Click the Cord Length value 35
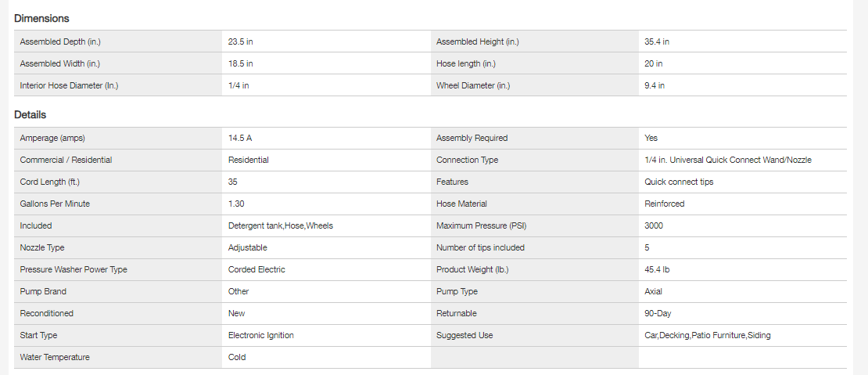Image resolution: width=868 pixels, height=375 pixels. (x=233, y=182)
